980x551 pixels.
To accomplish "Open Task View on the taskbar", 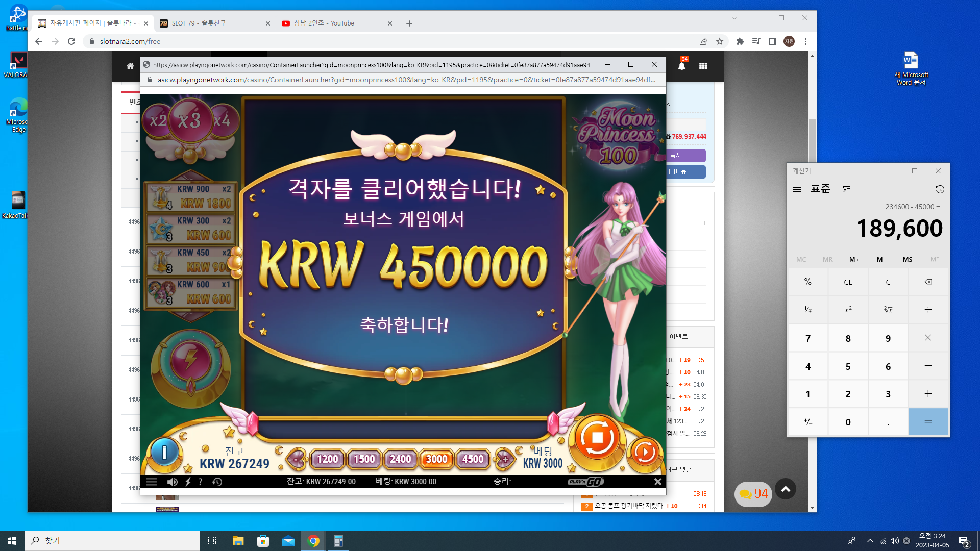I will point(212,541).
